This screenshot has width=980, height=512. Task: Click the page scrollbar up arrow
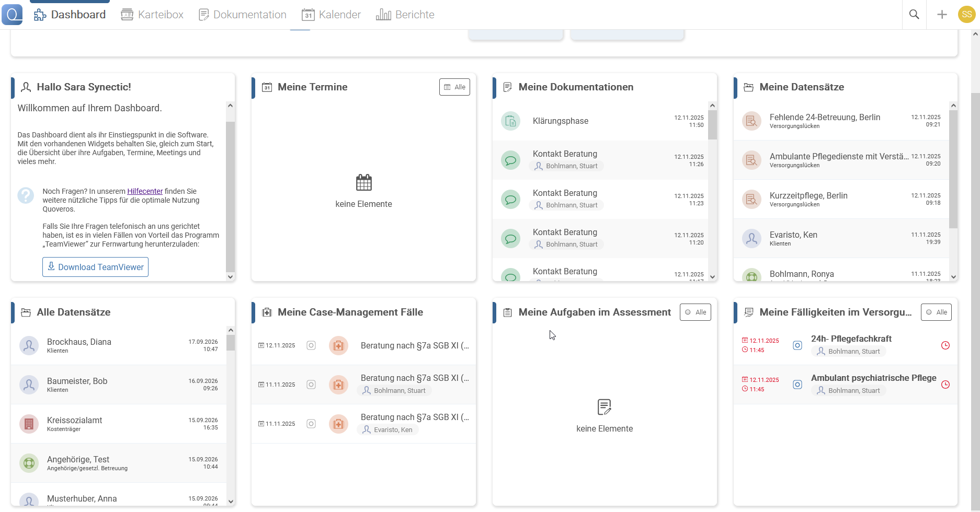point(975,34)
